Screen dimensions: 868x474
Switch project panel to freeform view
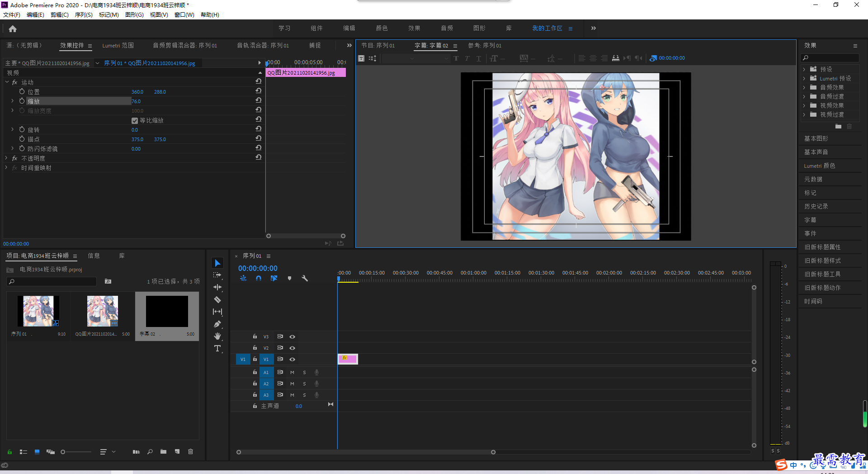coord(51,452)
